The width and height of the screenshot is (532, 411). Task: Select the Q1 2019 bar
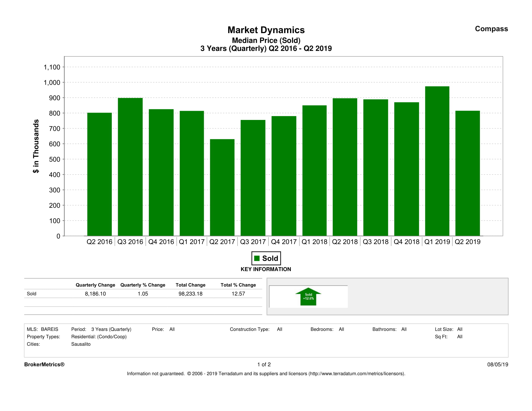click(437, 161)
